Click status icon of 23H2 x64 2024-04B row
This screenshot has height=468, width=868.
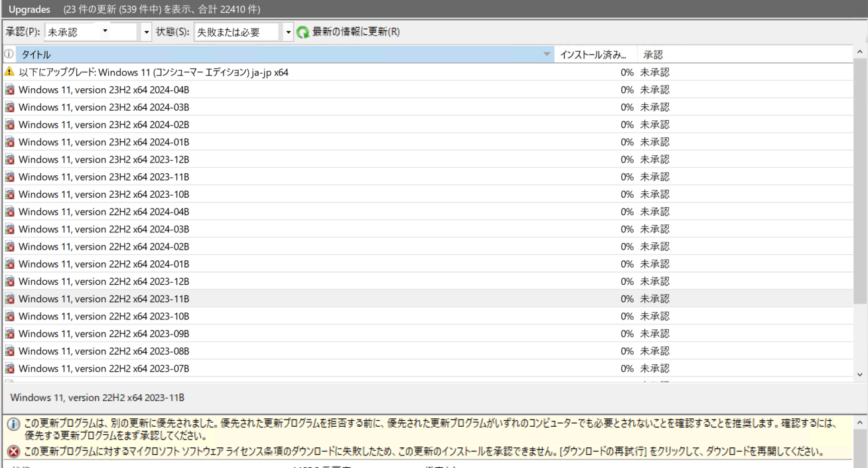click(x=9, y=90)
